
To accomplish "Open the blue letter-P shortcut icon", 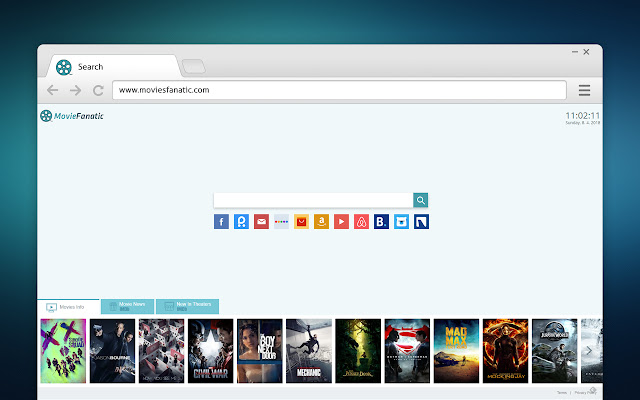I will click(x=241, y=222).
